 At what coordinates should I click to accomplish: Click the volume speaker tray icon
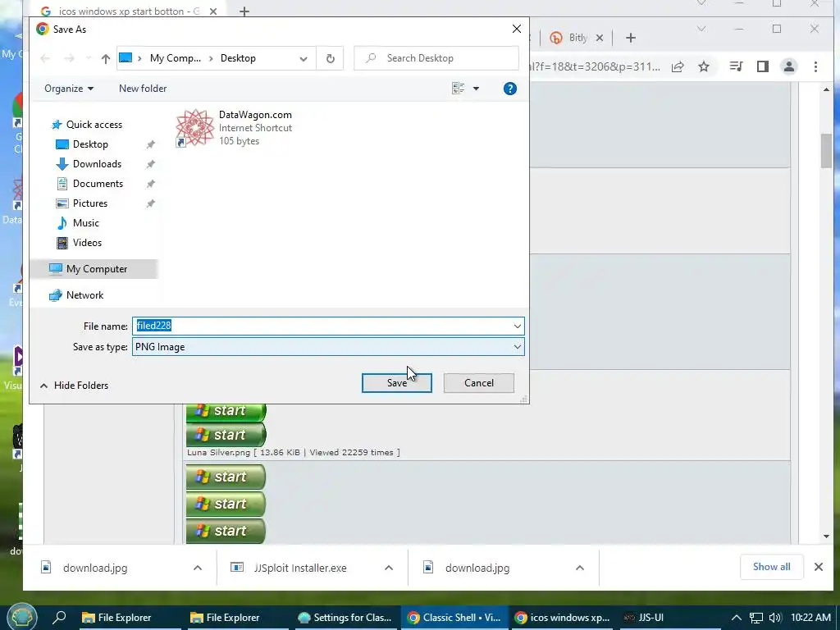tap(774, 618)
